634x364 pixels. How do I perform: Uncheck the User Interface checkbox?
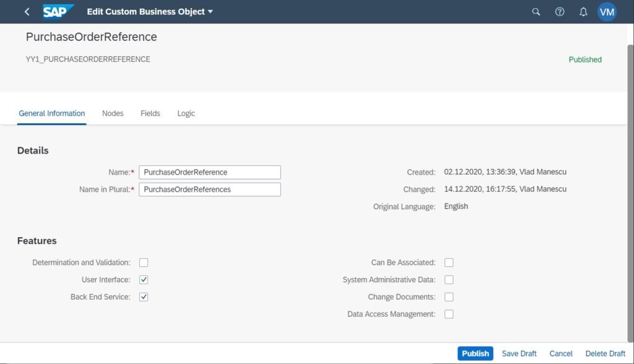pos(144,280)
